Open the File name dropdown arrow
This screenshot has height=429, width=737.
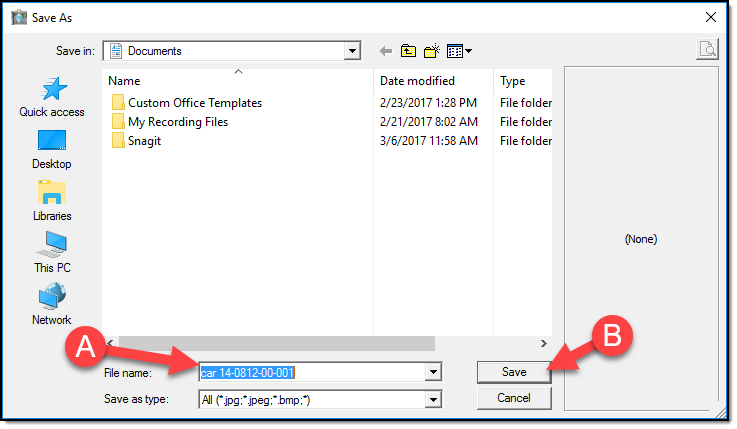[433, 373]
